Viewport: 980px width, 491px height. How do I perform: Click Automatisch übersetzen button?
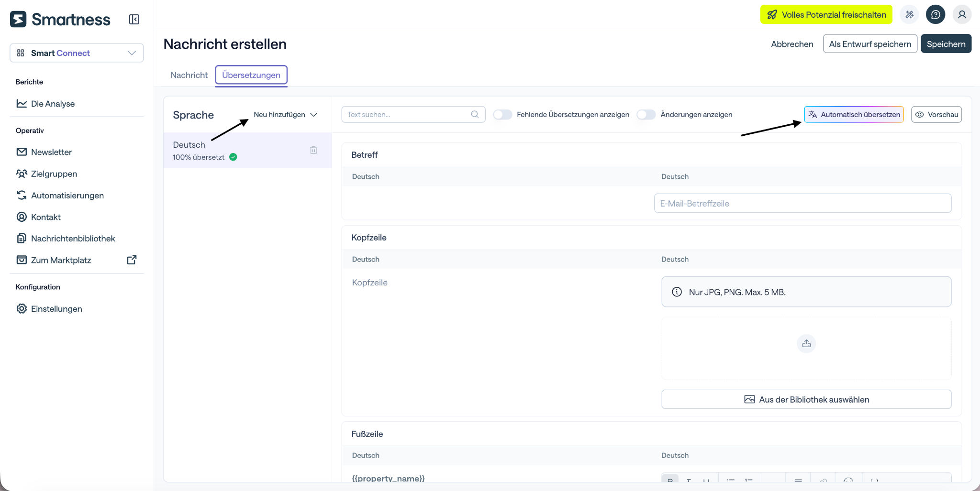click(854, 115)
